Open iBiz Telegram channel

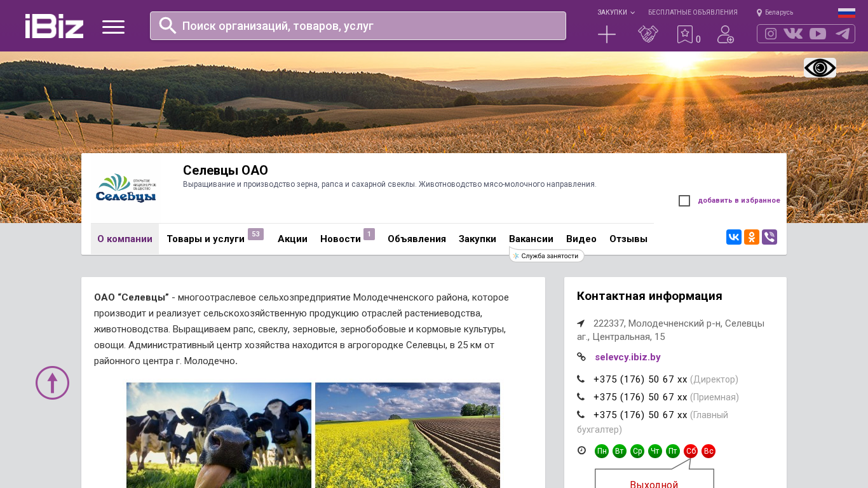(x=843, y=34)
